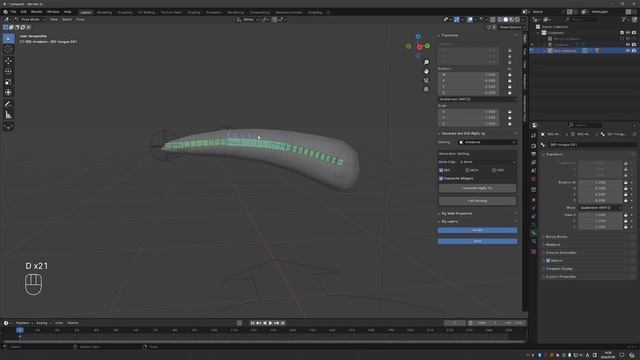This screenshot has width=640, height=360.
Task: Expand the Inverse Kinematics section
Action: (561, 253)
